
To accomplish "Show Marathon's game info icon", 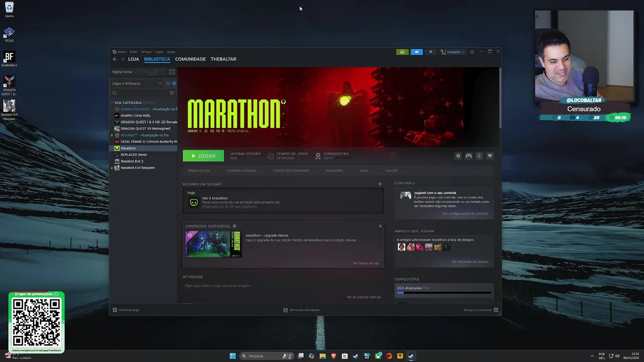I will [479, 156].
